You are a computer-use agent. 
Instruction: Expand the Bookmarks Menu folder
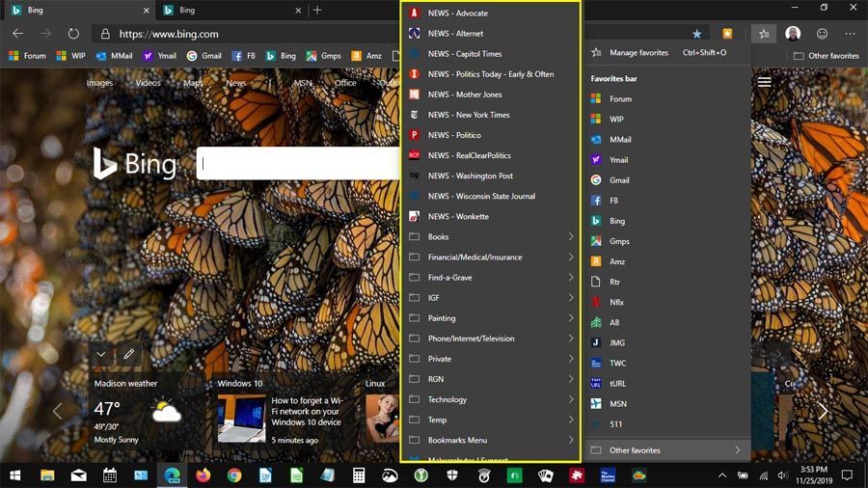tap(491, 440)
